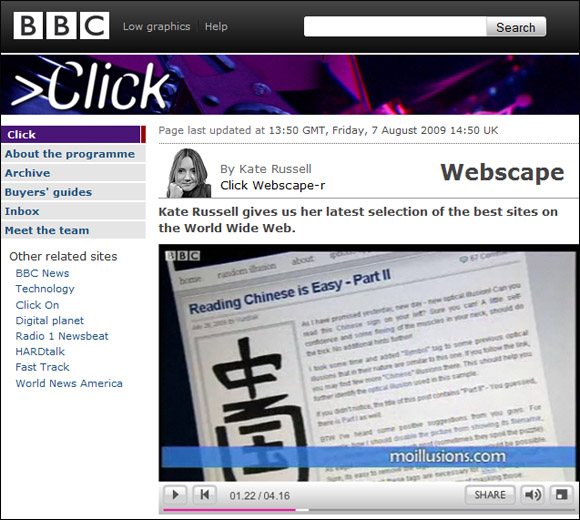This screenshot has height=520, width=580.
Task: Open the Digital planet link
Action: click(x=50, y=321)
